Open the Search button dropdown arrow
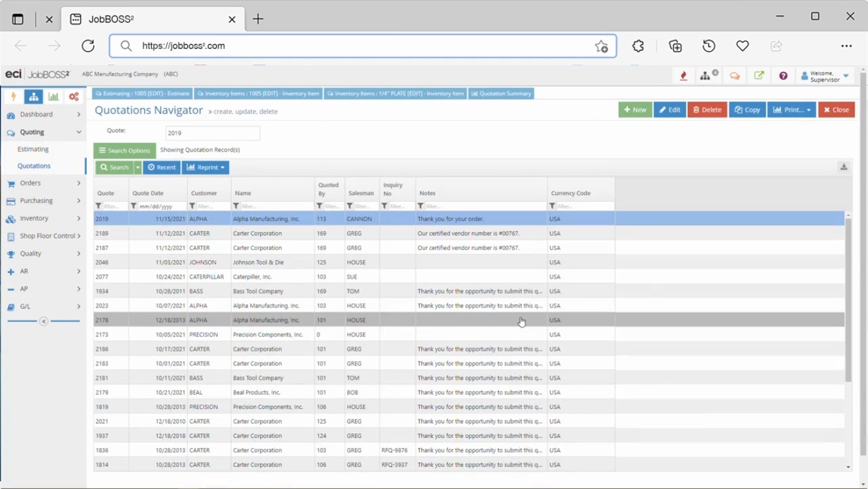The image size is (868, 489). pyautogui.click(x=138, y=168)
